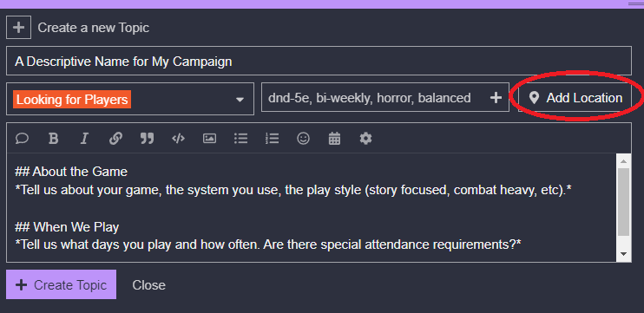Image resolution: width=644 pixels, height=313 pixels.
Task: Click the Create Topic button
Action: [62, 284]
